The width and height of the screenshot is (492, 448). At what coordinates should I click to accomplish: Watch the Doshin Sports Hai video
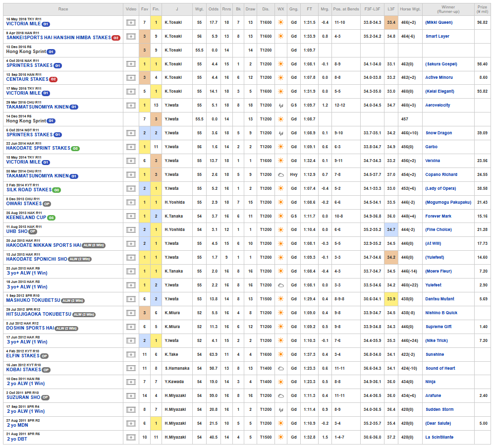click(x=131, y=327)
